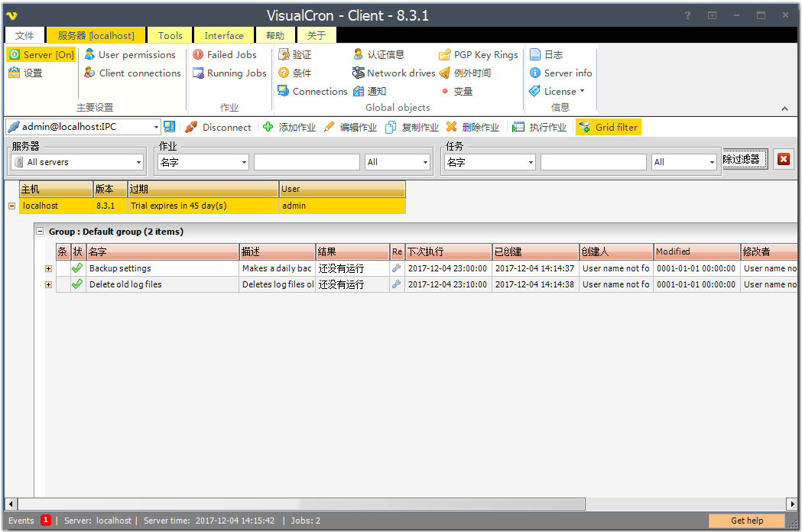Click 删除作业 to delete the job

473,128
